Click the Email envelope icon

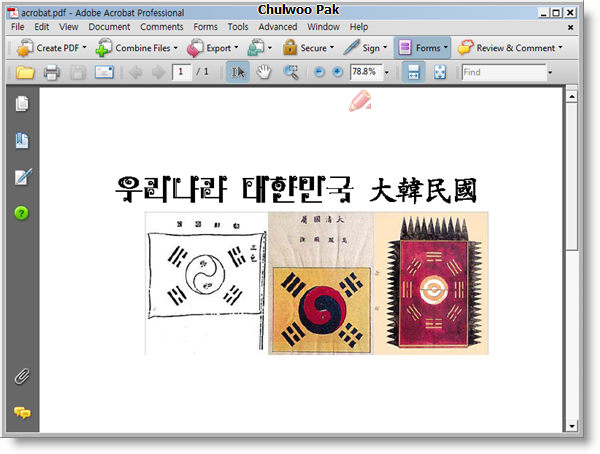pyautogui.click(x=104, y=72)
